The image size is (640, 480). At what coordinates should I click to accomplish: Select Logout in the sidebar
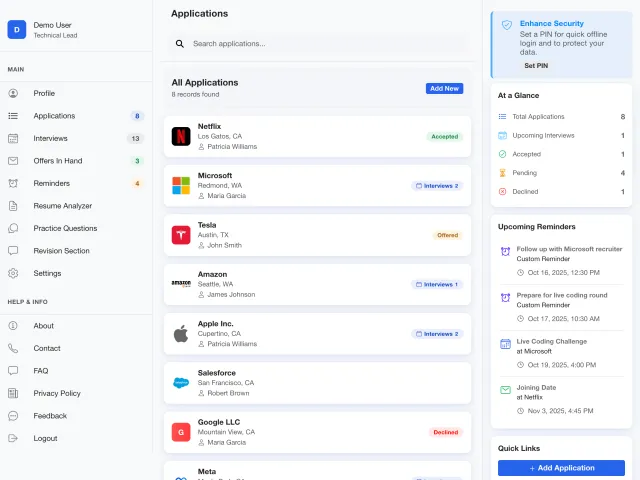click(76, 438)
